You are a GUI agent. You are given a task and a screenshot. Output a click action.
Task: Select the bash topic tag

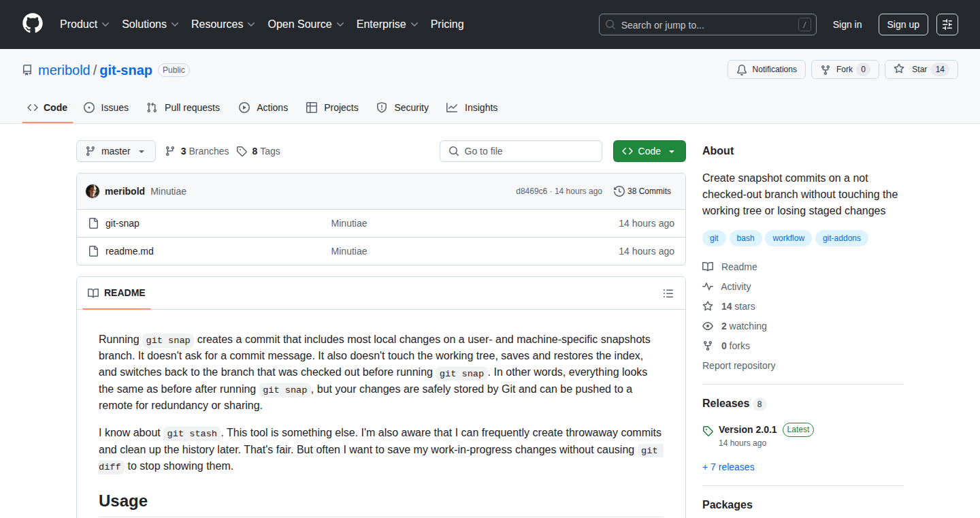tap(745, 238)
